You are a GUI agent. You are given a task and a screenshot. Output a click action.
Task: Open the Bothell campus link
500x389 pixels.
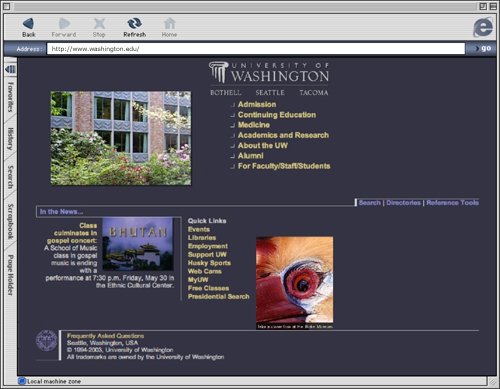click(226, 93)
